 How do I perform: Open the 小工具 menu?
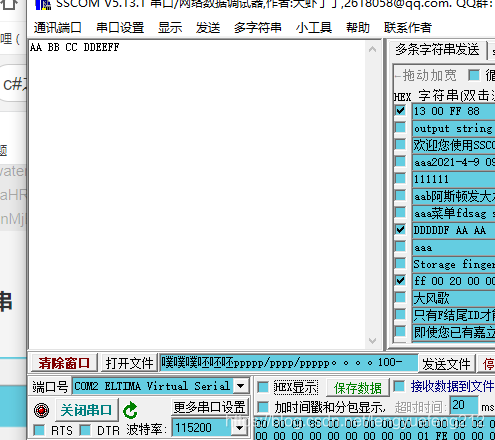pyautogui.click(x=314, y=28)
